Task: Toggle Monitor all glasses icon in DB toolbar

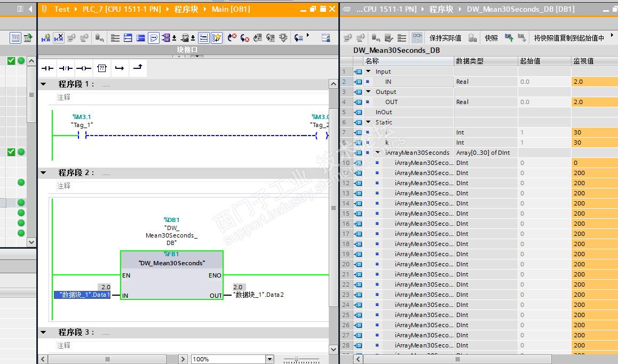Action: (x=417, y=38)
